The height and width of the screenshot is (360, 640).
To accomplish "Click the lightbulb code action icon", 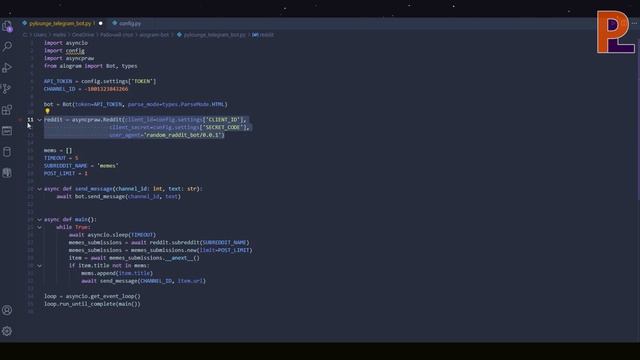I will (47, 111).
